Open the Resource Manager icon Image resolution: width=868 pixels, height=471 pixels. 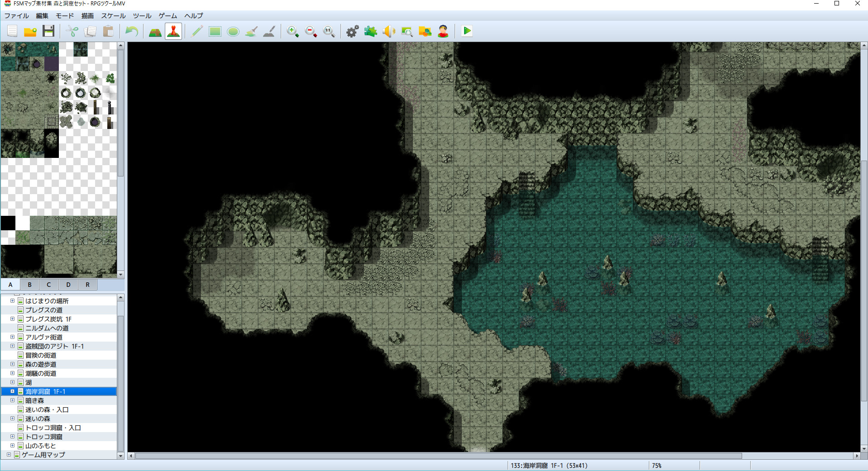tap(425, 31)
